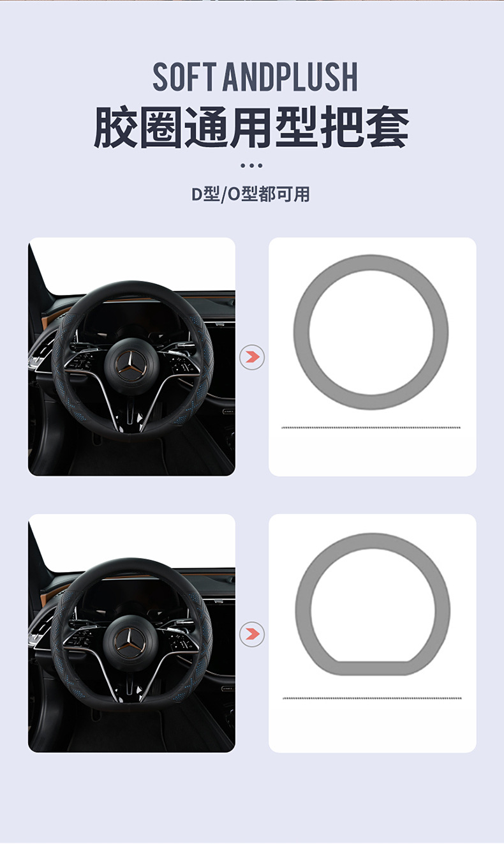The image size is (504, 844).
Task: Click the 胶圈通用型把套 title text
Action: click(252, 127)
